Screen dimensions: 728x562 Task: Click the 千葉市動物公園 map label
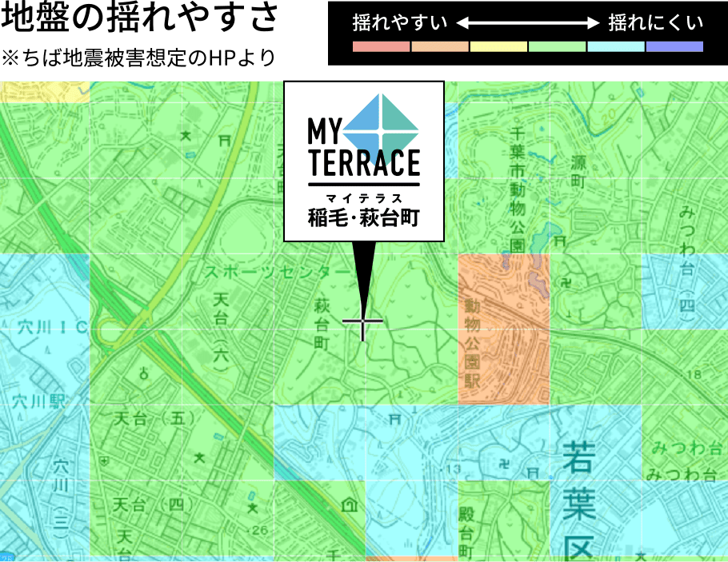pyautogui.click(x=518, y=189)
